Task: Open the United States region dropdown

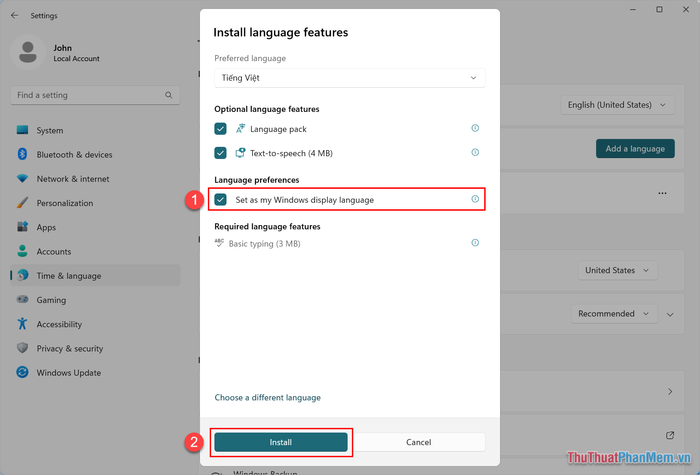Action: click(x=618, y=270)
